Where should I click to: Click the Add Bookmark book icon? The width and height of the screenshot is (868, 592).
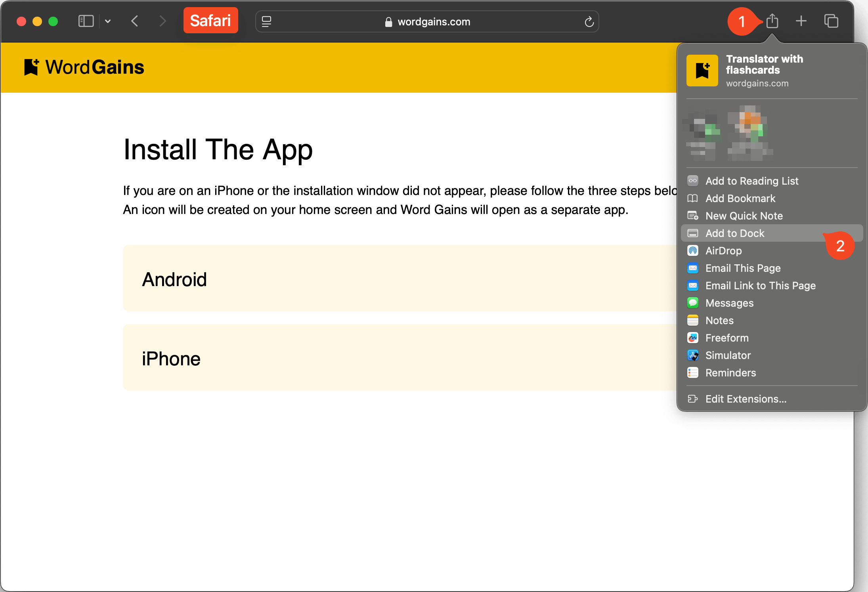coord(692,198)
